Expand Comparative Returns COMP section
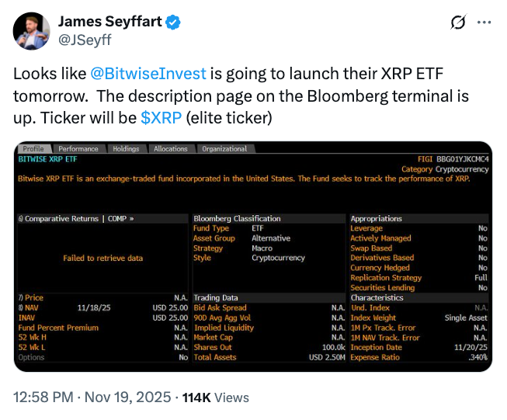This screenshot has width=507, height=420. pyautogui.click(x=76, y=219)
